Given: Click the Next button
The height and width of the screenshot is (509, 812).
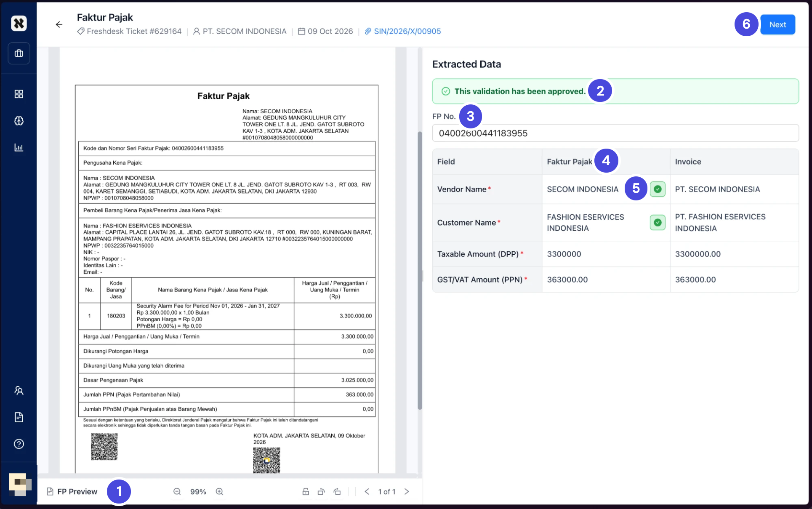Looking at the screenshot, I should [x=777, y=24].
